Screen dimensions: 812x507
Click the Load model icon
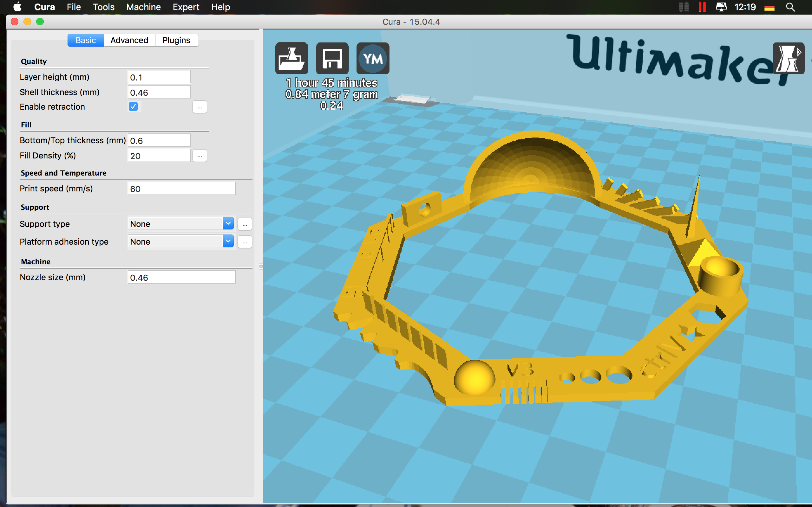click(291, 58)
